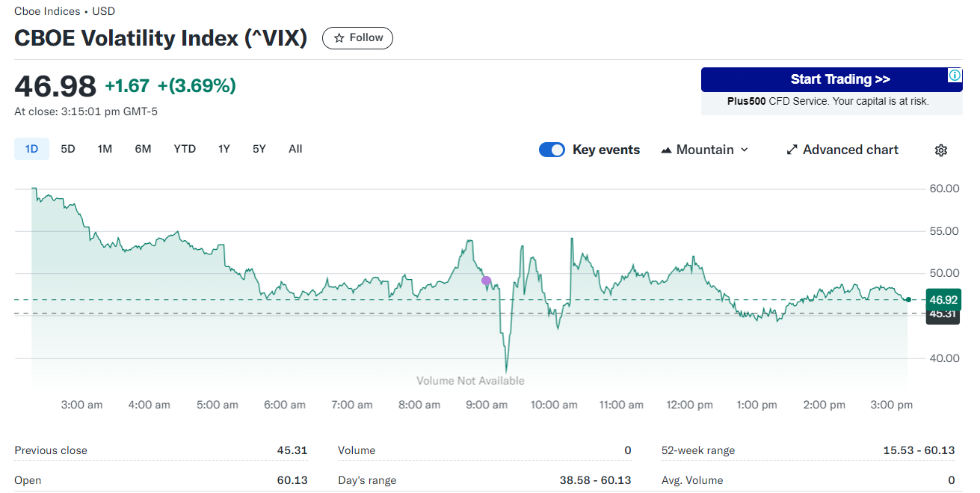Screen dimensions: 980x493
Task: Click the chart end point dot
Action: click(908, 300)
